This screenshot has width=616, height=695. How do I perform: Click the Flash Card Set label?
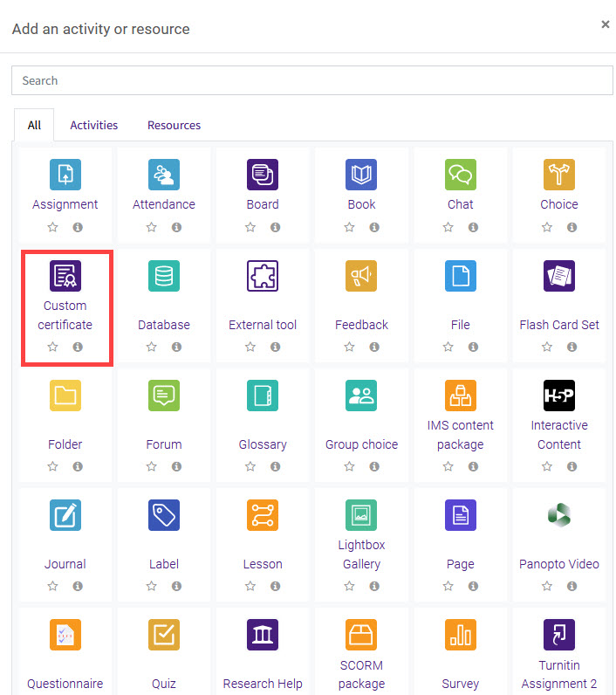coord(559,325)
